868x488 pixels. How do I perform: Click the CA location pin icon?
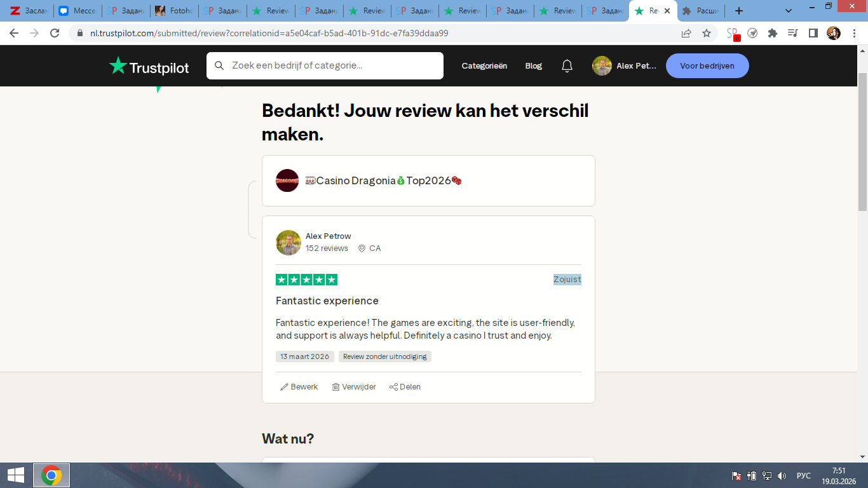pos(362,248)
